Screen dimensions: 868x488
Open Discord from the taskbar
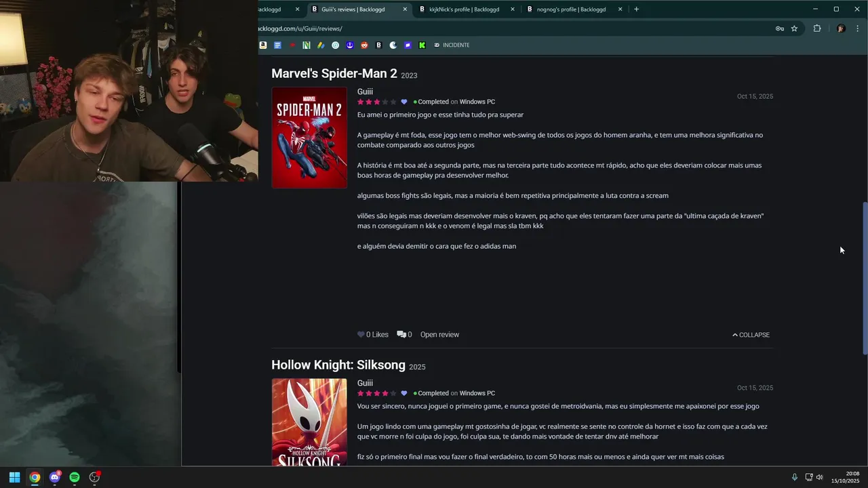click(55, 477)
